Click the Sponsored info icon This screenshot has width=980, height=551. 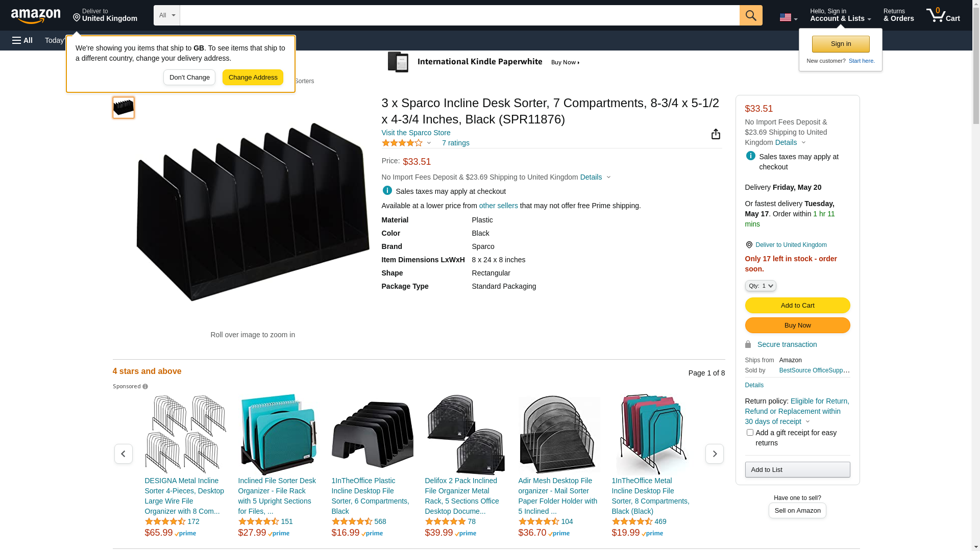tap(145, 387)
